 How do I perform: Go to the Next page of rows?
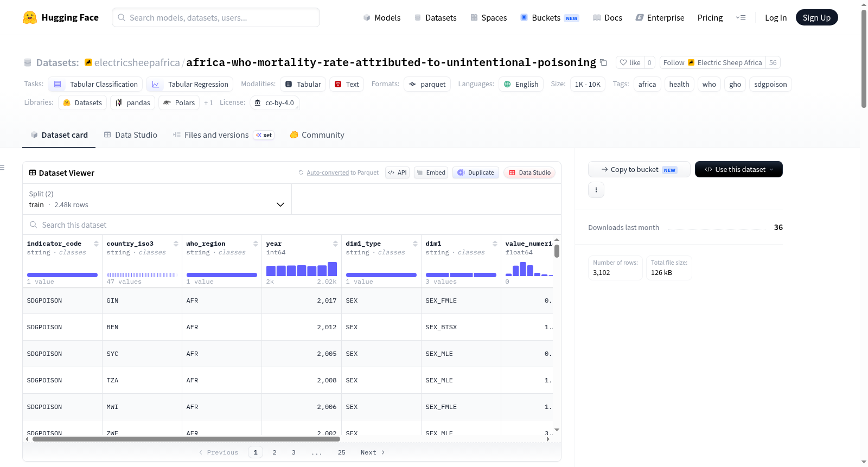pyautogui.click(x=373, y=452)
